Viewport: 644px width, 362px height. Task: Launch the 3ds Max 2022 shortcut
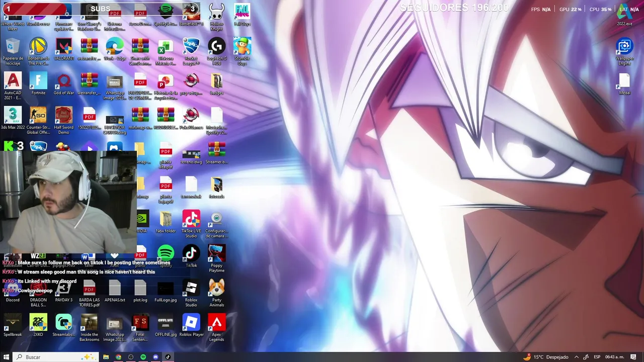(x=13, y=118)
